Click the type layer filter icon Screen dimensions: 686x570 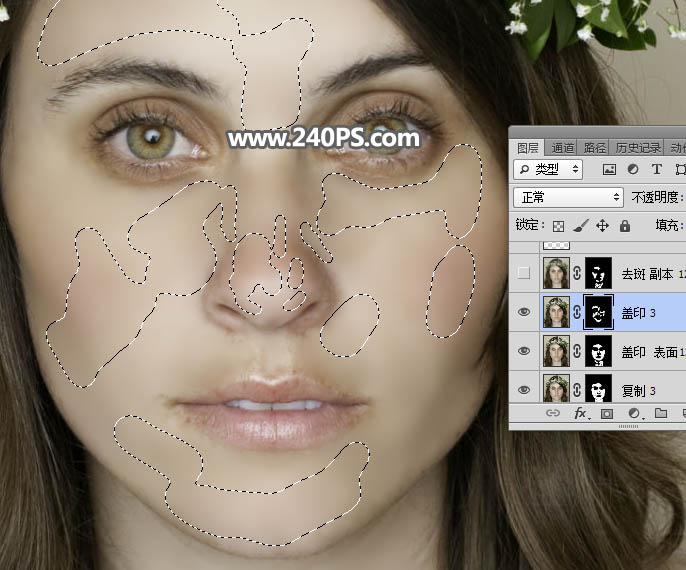657,170
